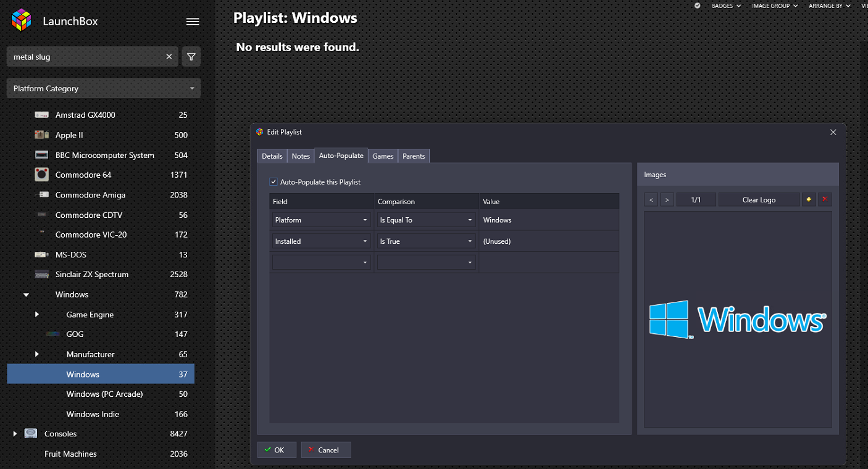The image size is (868, 469).
Task: Click the GOG platform icon
Action: [52, 334]
